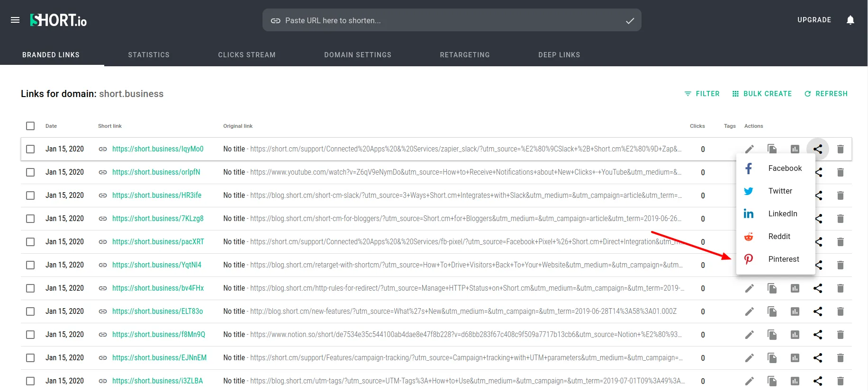Select the HR3ife row checkbox

[30, 195]
